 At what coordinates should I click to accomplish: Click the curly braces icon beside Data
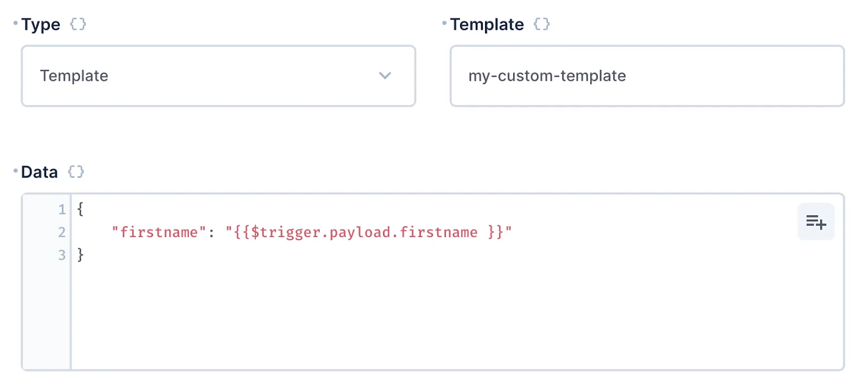[x=76, y=172]
